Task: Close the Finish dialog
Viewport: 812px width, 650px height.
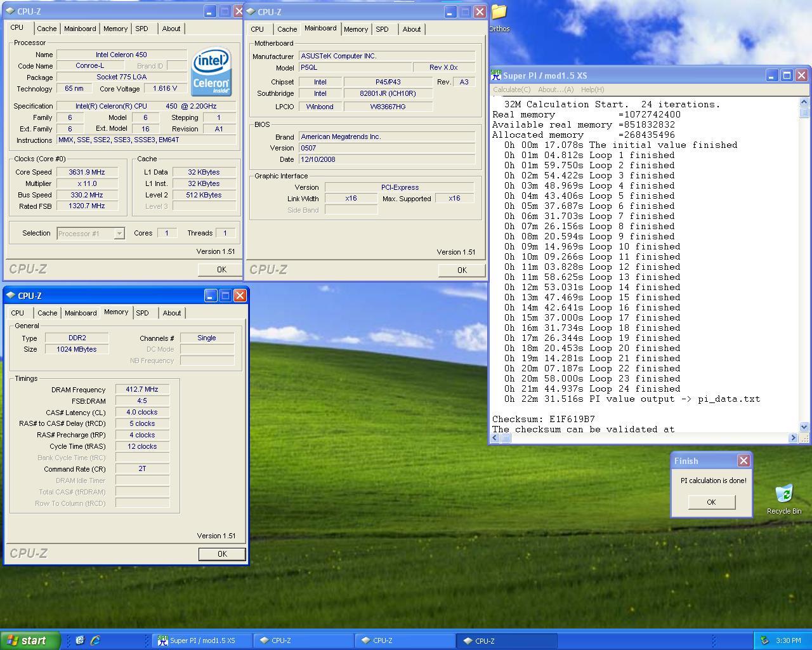Action: (x=743, y=461)
